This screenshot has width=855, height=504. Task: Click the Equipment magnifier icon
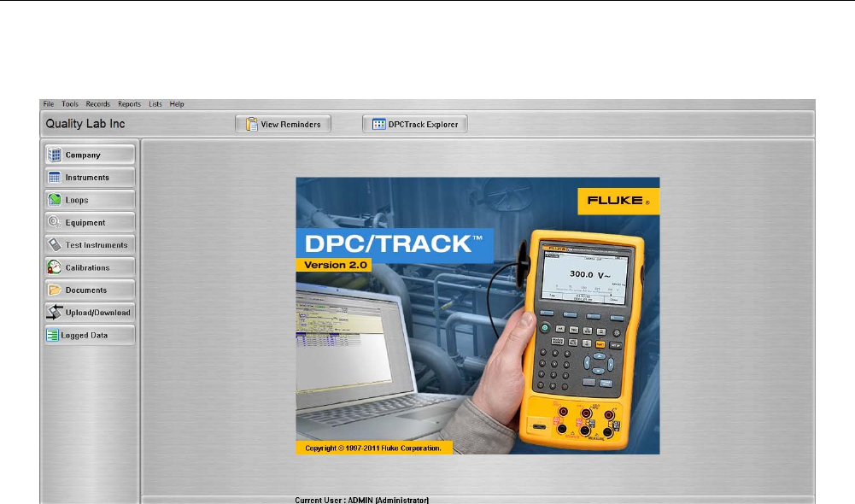[55, 222]
